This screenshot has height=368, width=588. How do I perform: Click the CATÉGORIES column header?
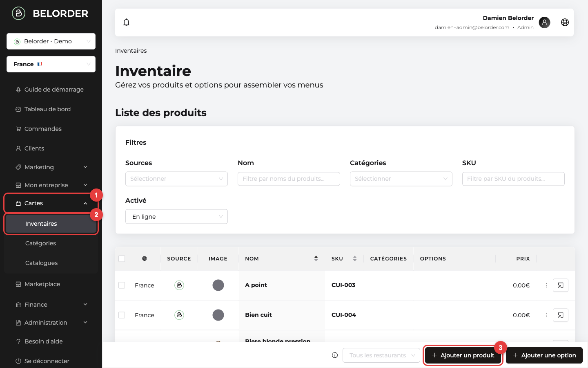point(388,259)
